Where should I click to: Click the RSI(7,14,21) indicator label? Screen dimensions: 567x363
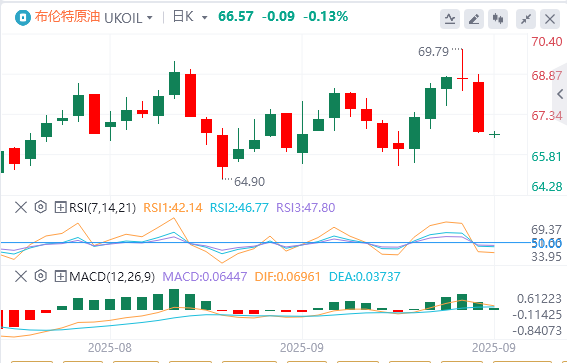pos(103,208)
